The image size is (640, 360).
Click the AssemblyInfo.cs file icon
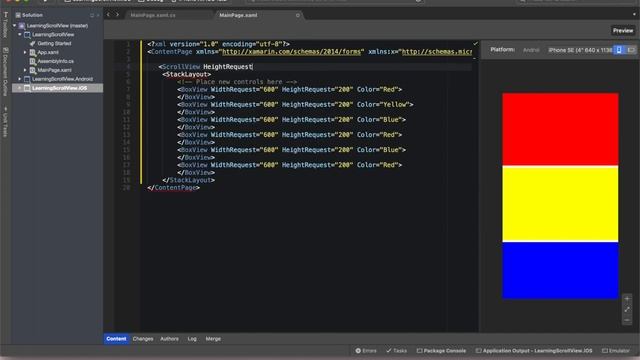[x=33, y=61]
